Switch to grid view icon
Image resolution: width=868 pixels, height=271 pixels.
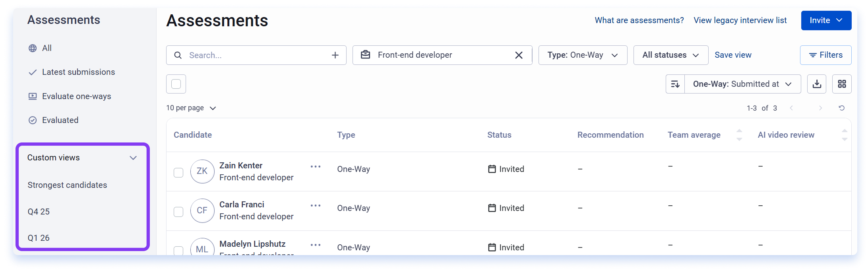coord(842,84)
